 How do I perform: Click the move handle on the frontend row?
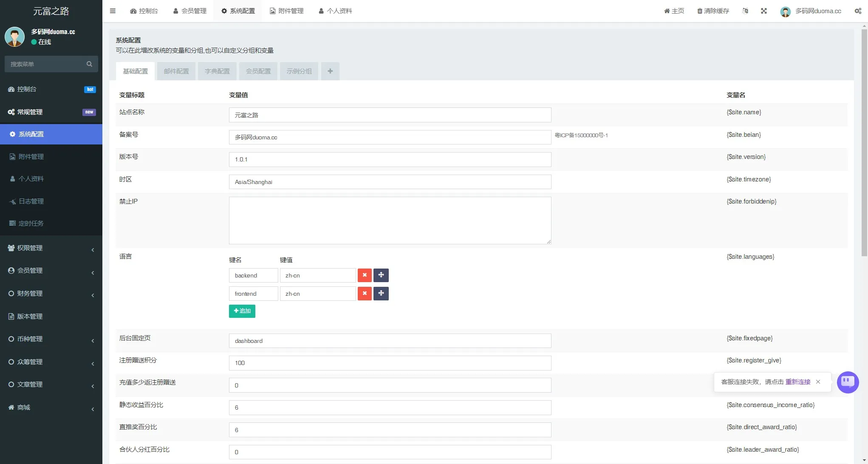(381, 294)
